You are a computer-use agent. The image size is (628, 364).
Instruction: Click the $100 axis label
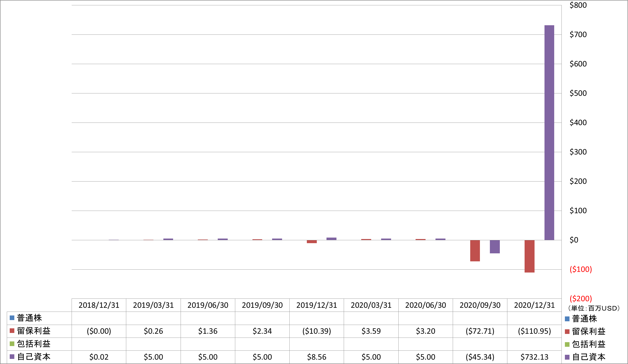click(578, 211)
